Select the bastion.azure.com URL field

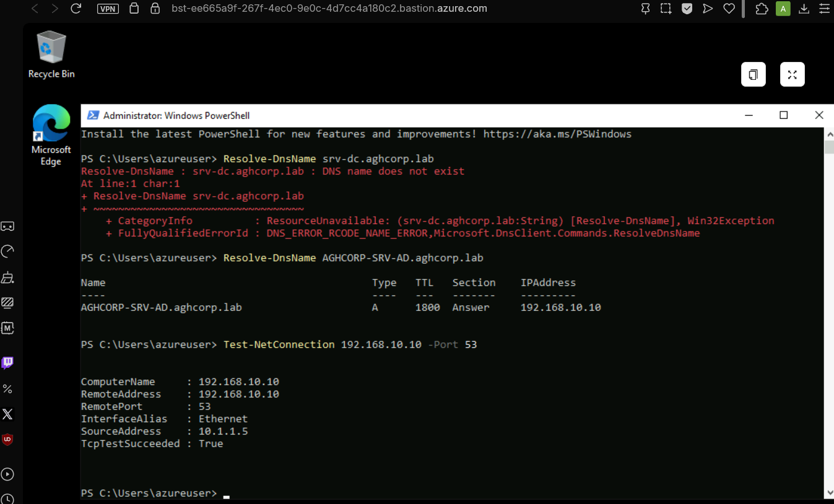click(329, 9)
